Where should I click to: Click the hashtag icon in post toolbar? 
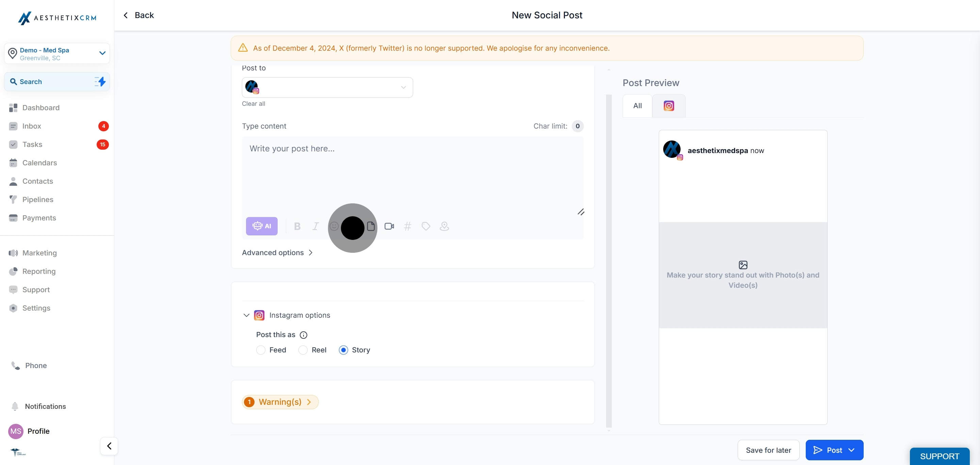pos(407,226)
